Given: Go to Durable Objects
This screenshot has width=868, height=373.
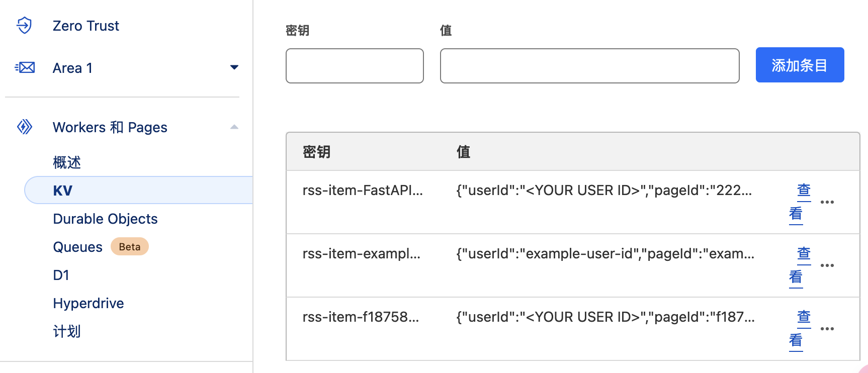Looking at the screenshot, I should (x=105, y=219).
